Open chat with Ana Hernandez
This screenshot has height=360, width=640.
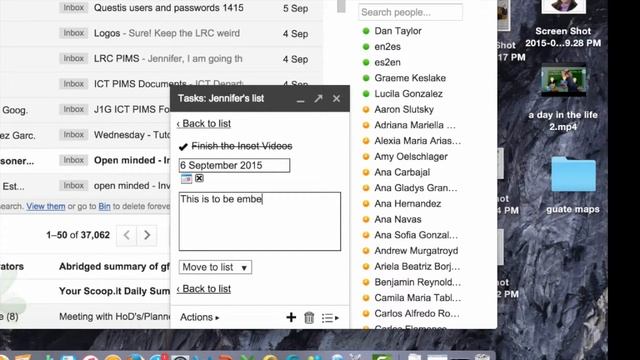[x=408, y=204]
